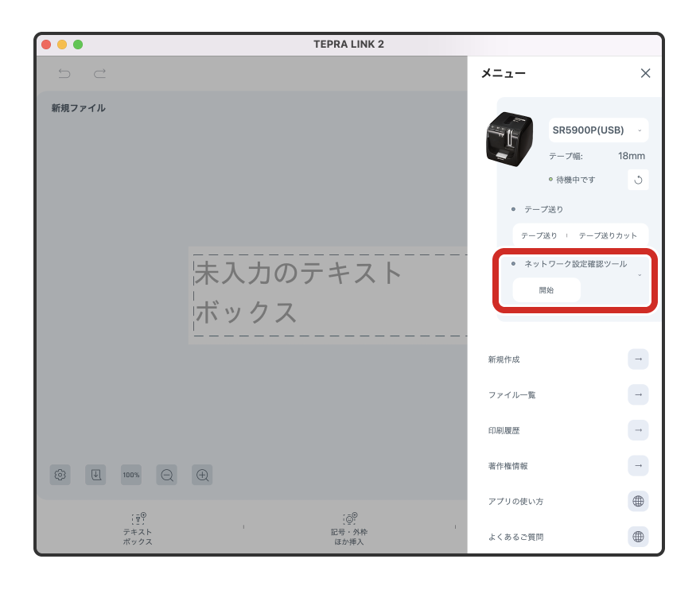Open 印刷履歴 arrow button

tap(638, 430)
